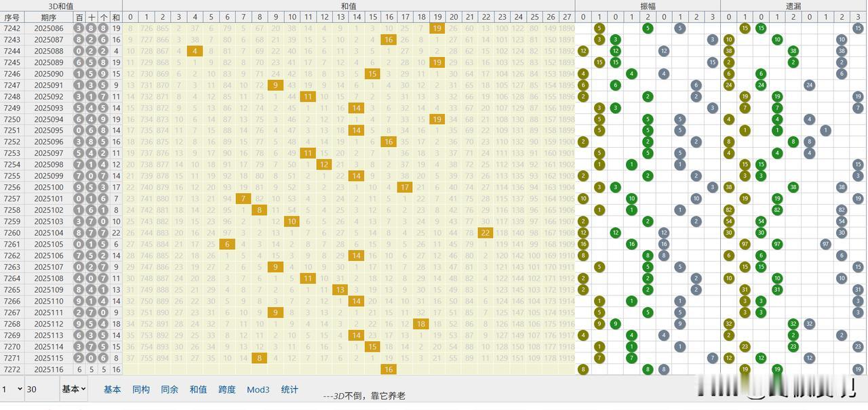Select serial number cell 7260
This screenshot has height=410, width=868.
(x=12, y=232)
